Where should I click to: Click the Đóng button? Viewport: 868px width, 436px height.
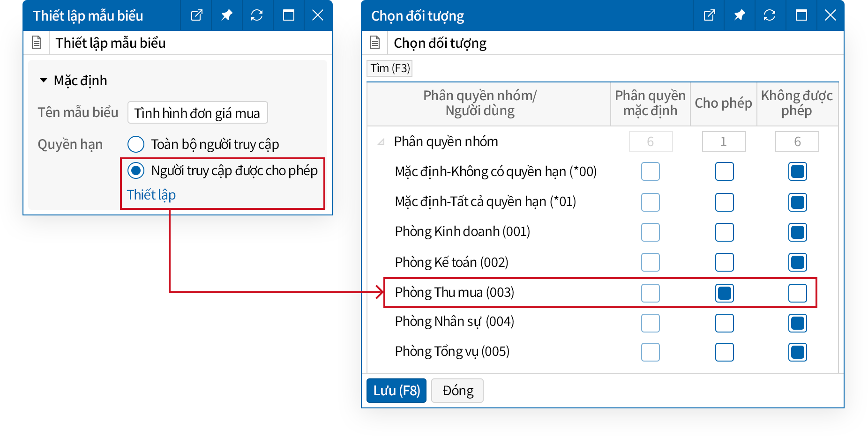pyautogui.click(x=457, y=391)
